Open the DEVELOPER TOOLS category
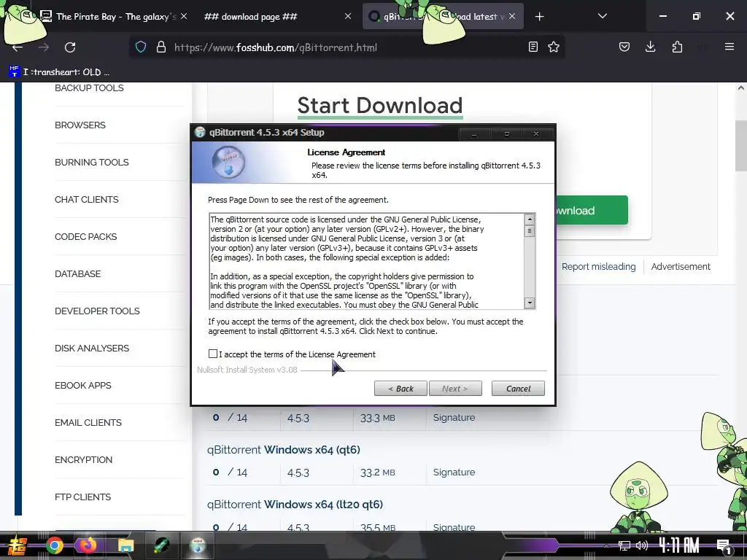Image resolution: width=747 pixels, height=560 pixels. click(x=97, y=311)
